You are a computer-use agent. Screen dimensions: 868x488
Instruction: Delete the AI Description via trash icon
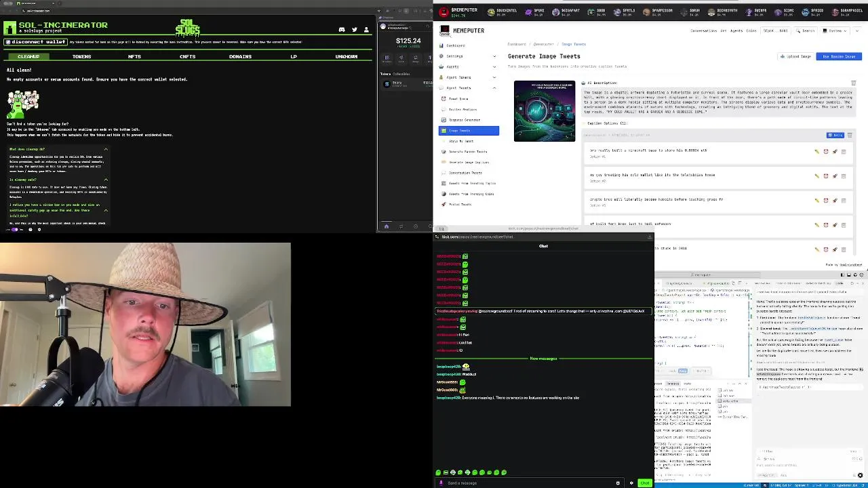point(853,83)
